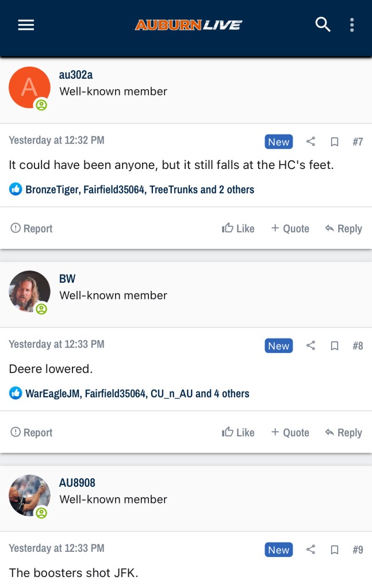Share post #7 via share icon
This screenshot has width=372, height=588.
(x=310, y=141)
